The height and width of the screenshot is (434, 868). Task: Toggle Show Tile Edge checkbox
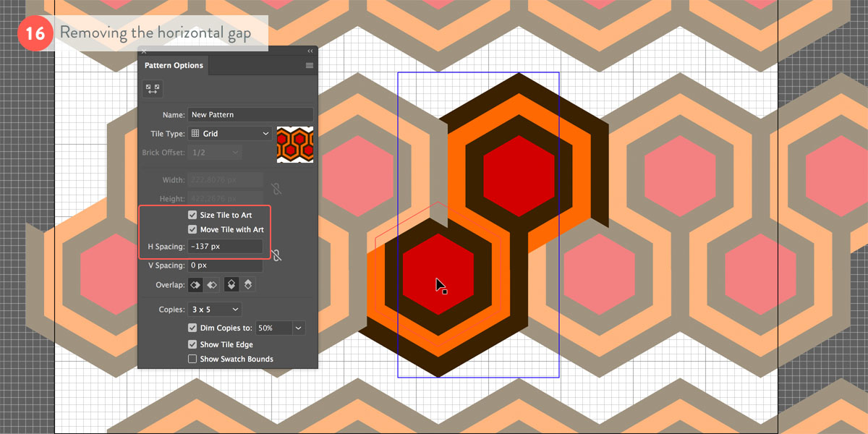point(192,345)
